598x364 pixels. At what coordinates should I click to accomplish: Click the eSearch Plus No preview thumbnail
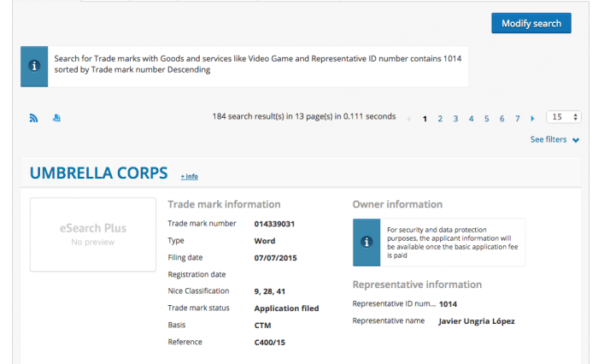[x=93, y=234]
